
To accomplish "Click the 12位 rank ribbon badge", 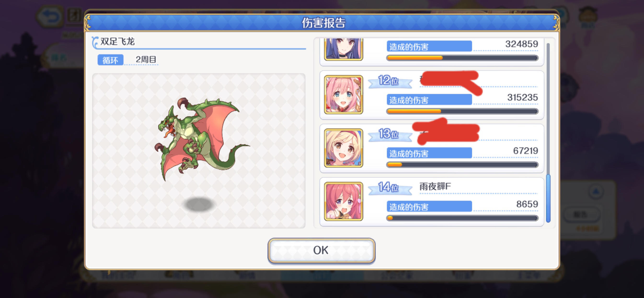I will (390, 81).
